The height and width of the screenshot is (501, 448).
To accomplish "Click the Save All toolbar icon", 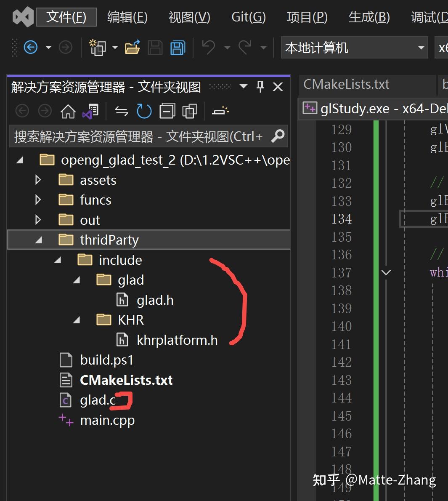I will pyautogui.click(x=177, y=47).
